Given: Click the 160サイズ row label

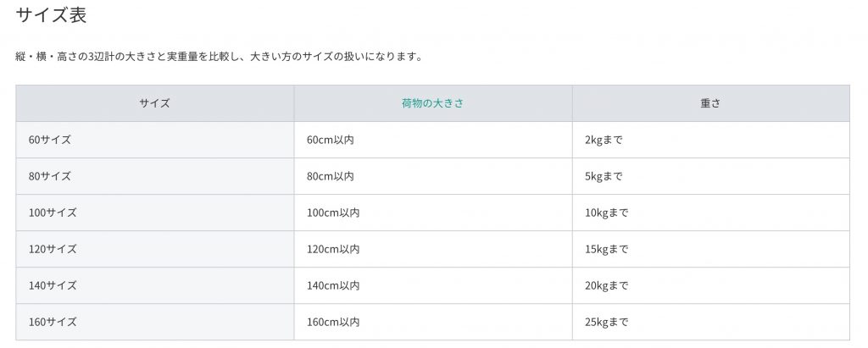Looking at the screenshot, I should coord(53,322).
